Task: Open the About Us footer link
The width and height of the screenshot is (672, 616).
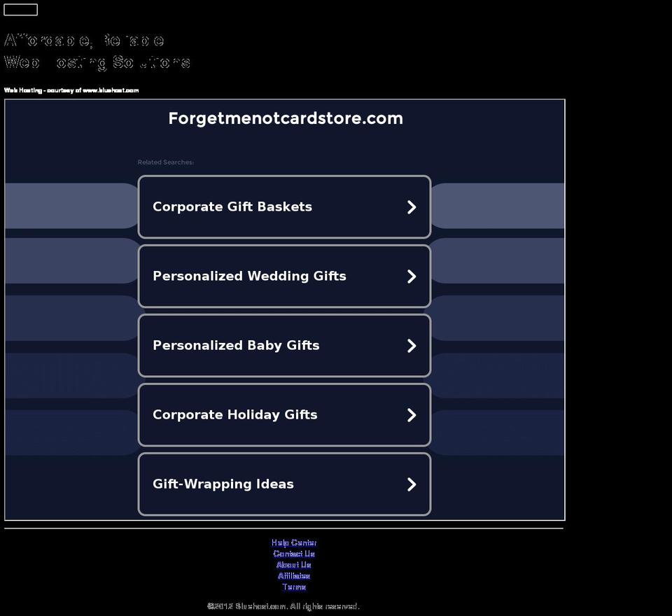Action: (294, 565)
